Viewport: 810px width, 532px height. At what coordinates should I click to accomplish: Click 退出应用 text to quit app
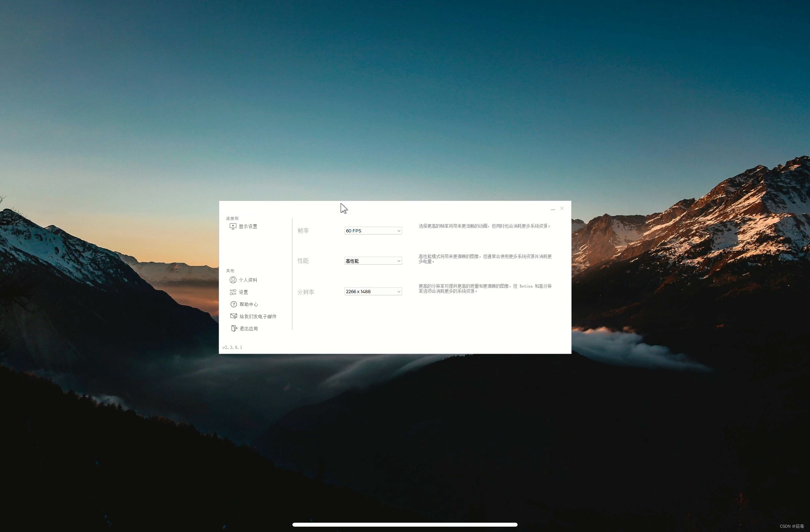(x=248, y=329)
